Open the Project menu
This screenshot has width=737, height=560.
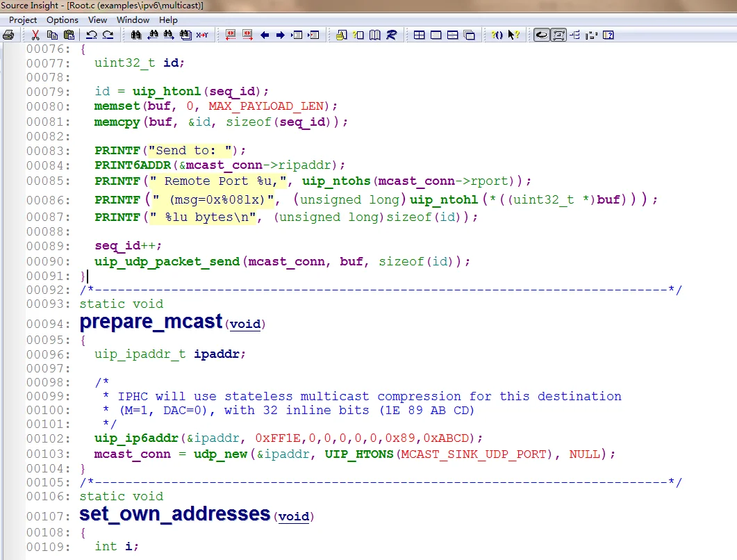(23, 19)
